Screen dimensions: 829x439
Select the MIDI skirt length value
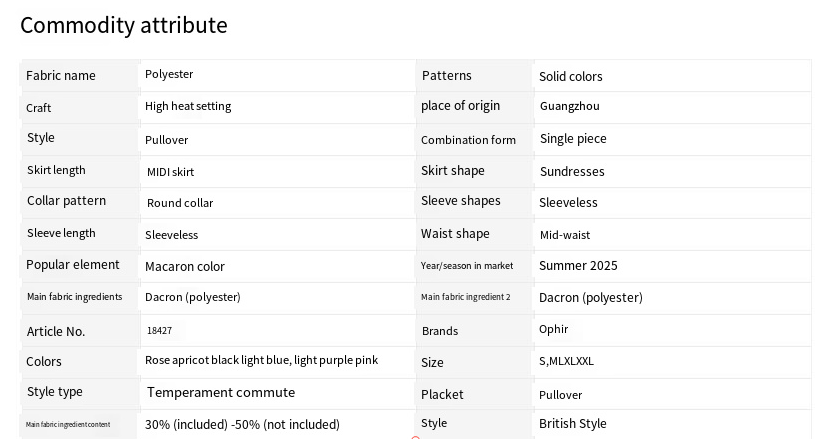pyautogui.click(x=170, y=171)
